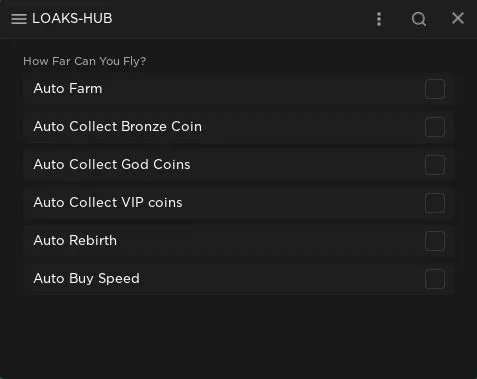Click the Auto Farm row label
The image size is (477, 379).
coord(68,89)
